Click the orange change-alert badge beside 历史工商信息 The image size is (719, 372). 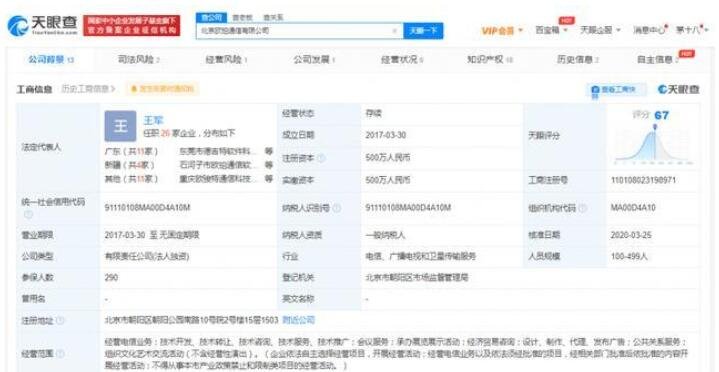[162, 89]
